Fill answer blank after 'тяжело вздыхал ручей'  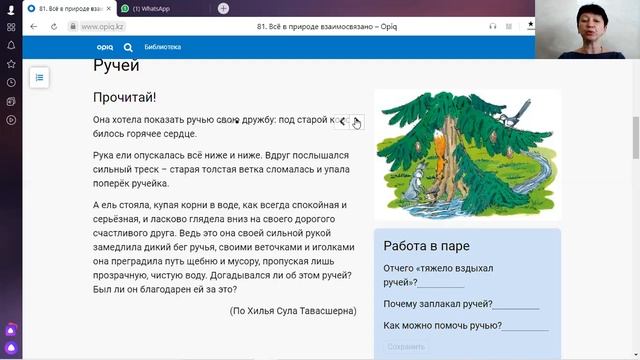coord(441,282)
